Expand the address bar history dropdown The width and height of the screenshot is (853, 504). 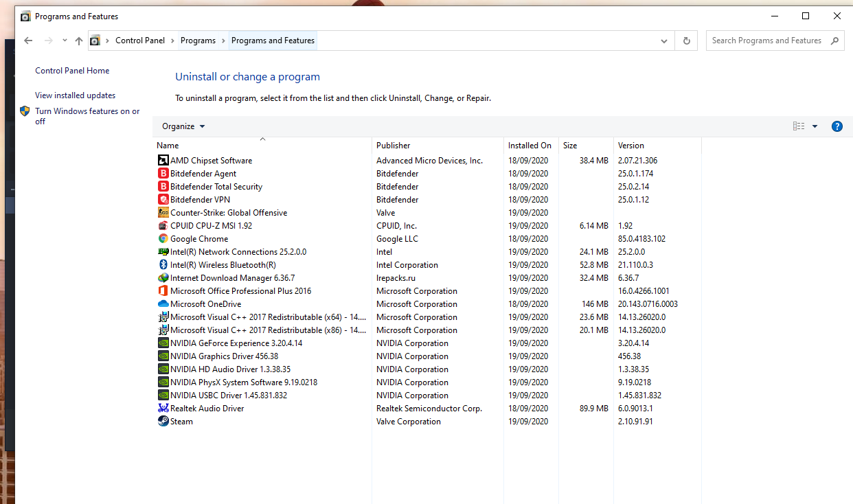(x=664, y=41)
